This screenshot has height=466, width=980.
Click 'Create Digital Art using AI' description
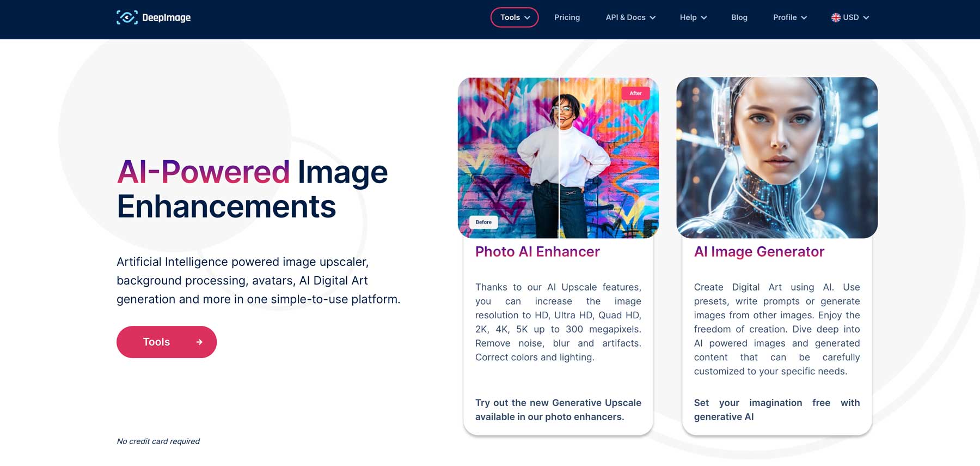pos(777,329)
